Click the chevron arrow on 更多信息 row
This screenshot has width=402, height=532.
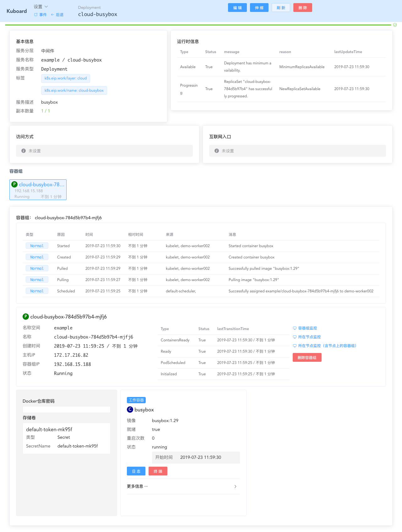point(236,486)
